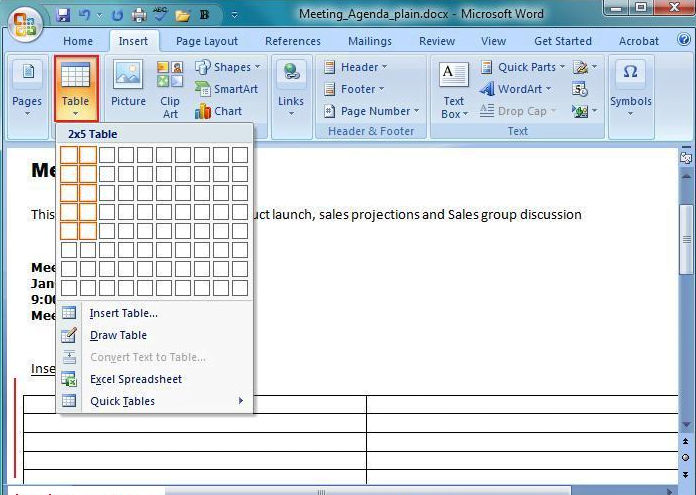This screenshot has height=495, width=696.
Task: Click the Open folder icon
Action: (x=183, y=16)
